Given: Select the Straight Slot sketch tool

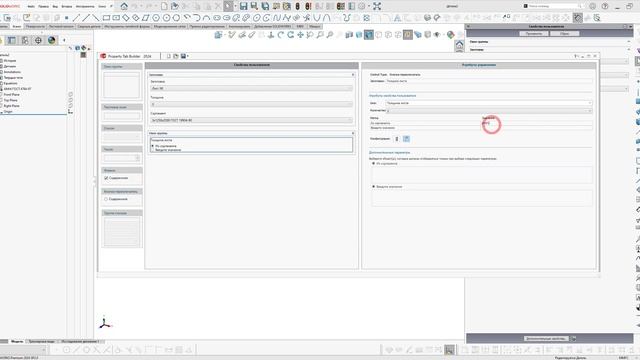Looking at the screenshot, I should point(217,18).
